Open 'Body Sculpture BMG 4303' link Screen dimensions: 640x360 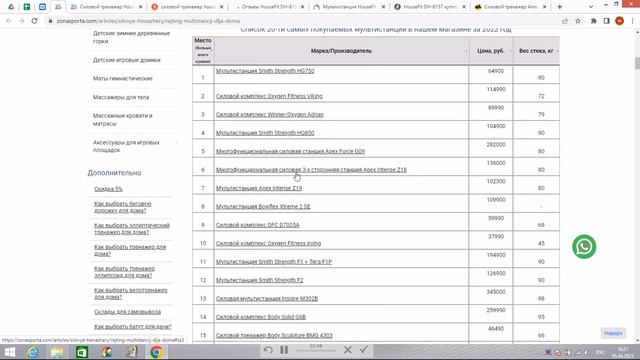(274, 335)
